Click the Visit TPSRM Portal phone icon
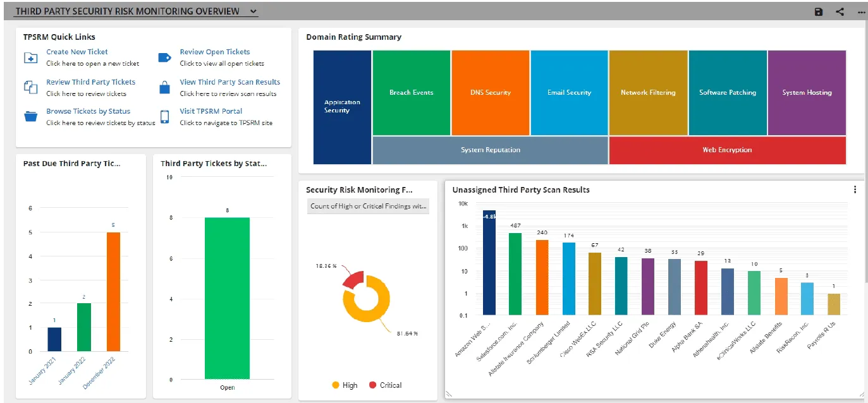Screen dimensions: 868x403 pos(164,116)
